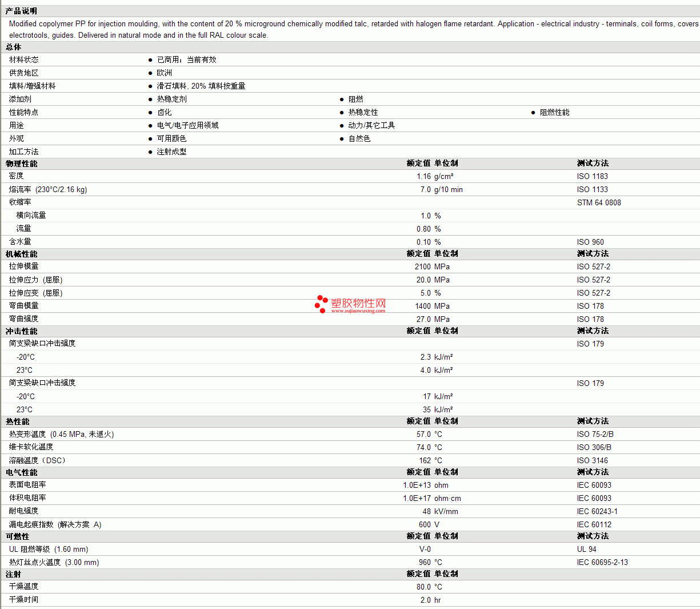Viewport: 700px width, 609px height.
Task: Click the '机械性能' section header
Action: pos(22,254)
